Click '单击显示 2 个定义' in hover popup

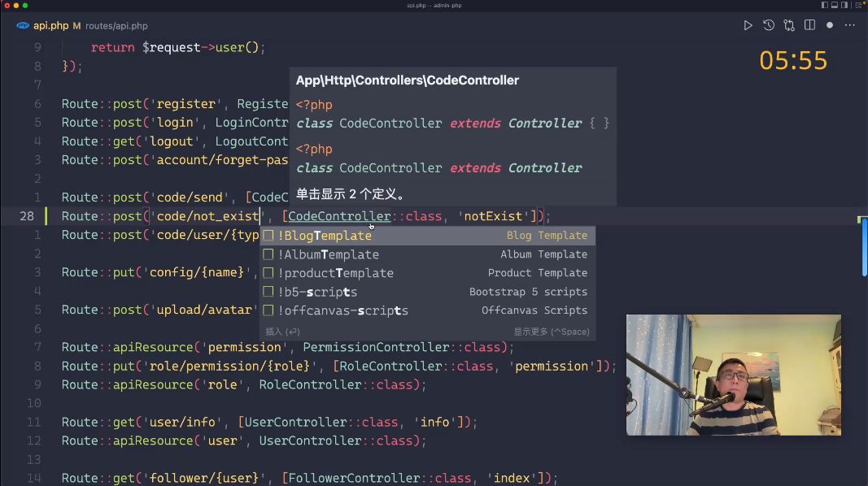(x=351, y=194)
